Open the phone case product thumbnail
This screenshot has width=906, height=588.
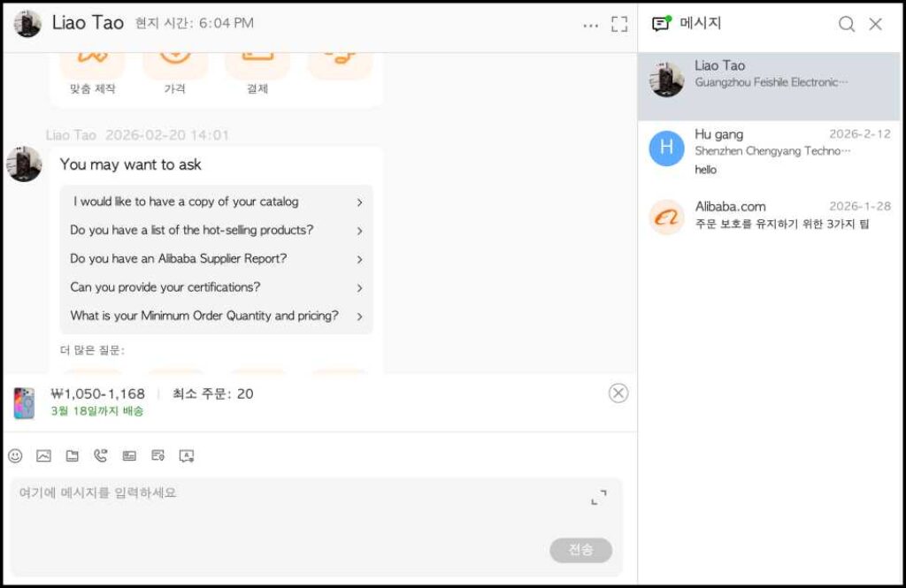pos(24,402)
